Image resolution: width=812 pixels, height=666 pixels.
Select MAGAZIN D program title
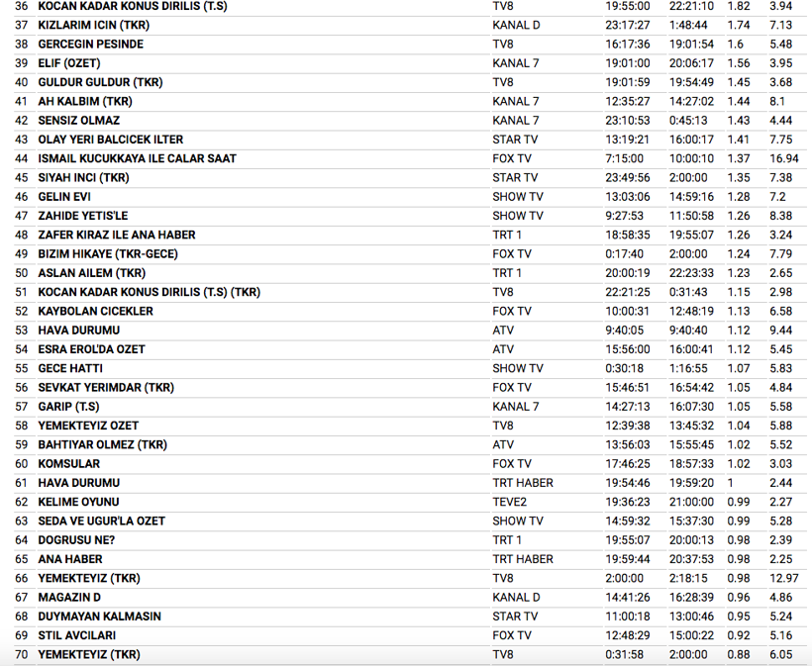pyautogui.click(x=69, y=598)
